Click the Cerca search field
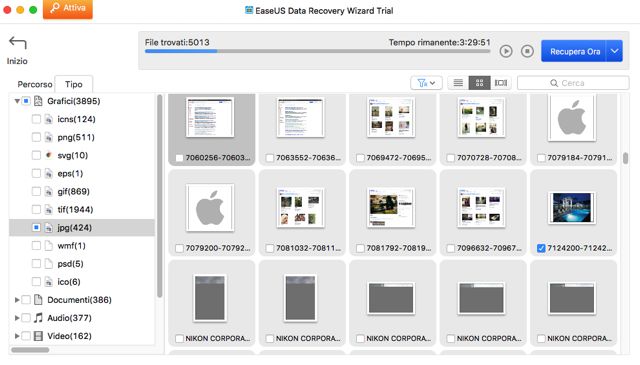 (573, 83)
